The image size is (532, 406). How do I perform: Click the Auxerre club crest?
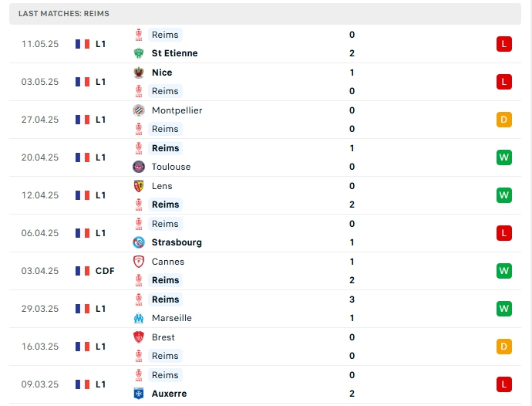(139, 394)
